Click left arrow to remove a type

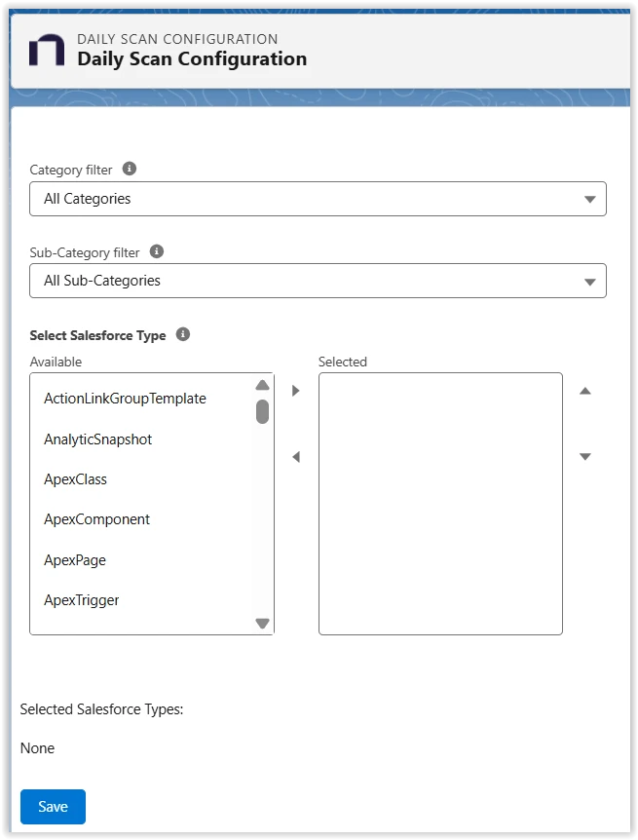click(x=295, y=455)
